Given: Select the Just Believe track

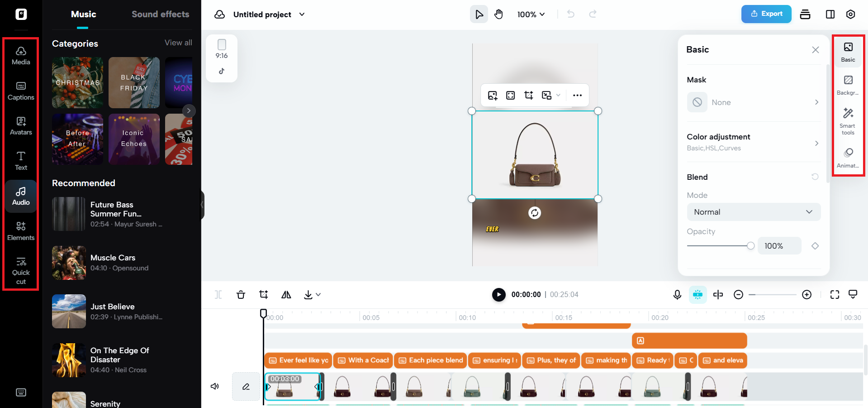Looking at the screenshot, I should pyautogui.click(x=122, y=312).
